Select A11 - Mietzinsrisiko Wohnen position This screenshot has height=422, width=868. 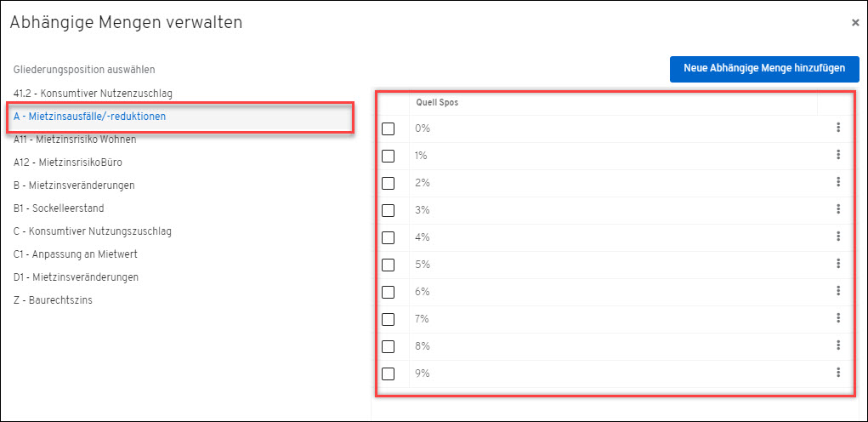point(75,140)
